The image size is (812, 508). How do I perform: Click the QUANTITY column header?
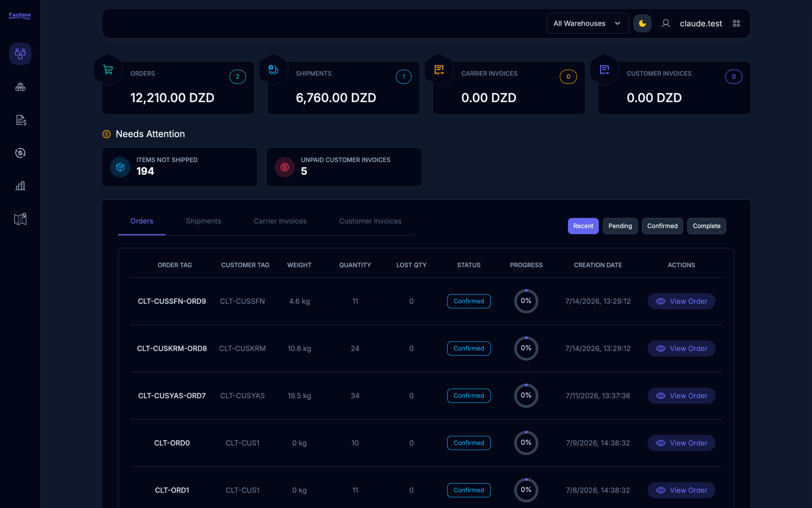[355, 265]
